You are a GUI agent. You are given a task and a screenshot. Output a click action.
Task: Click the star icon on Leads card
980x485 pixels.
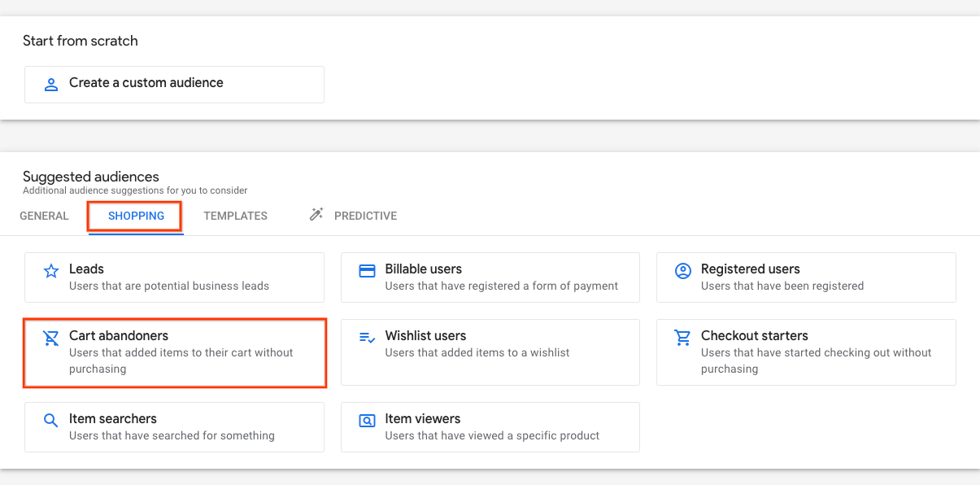click(x=51, y=271)
